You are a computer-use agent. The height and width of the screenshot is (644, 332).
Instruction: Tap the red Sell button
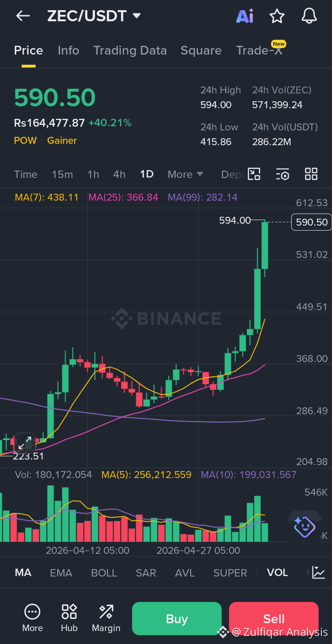274,619
